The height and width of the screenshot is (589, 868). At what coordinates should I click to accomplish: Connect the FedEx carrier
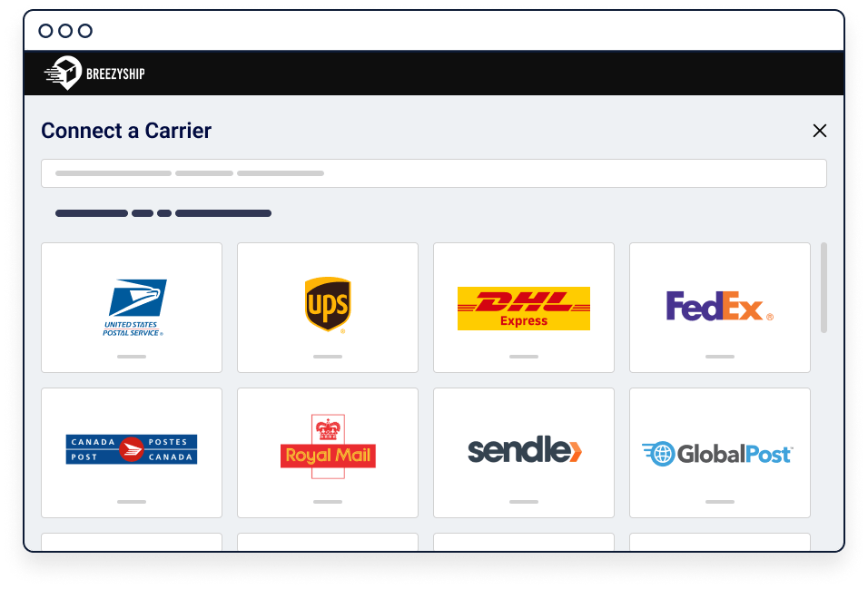[720, 308]
